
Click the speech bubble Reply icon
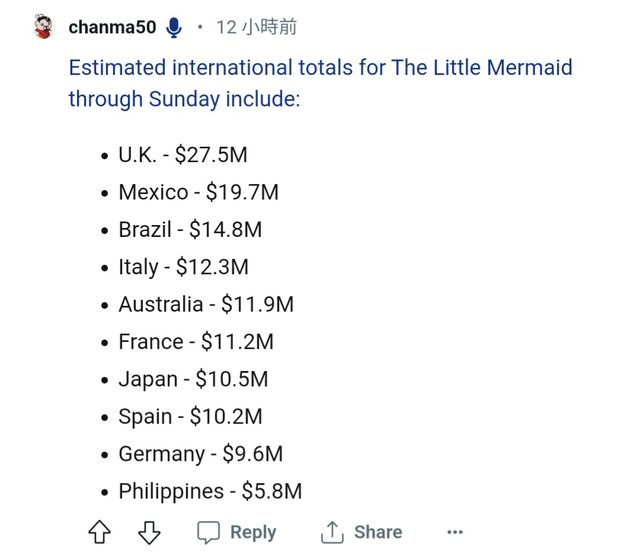pyautogui.click(x=208, y=532)
